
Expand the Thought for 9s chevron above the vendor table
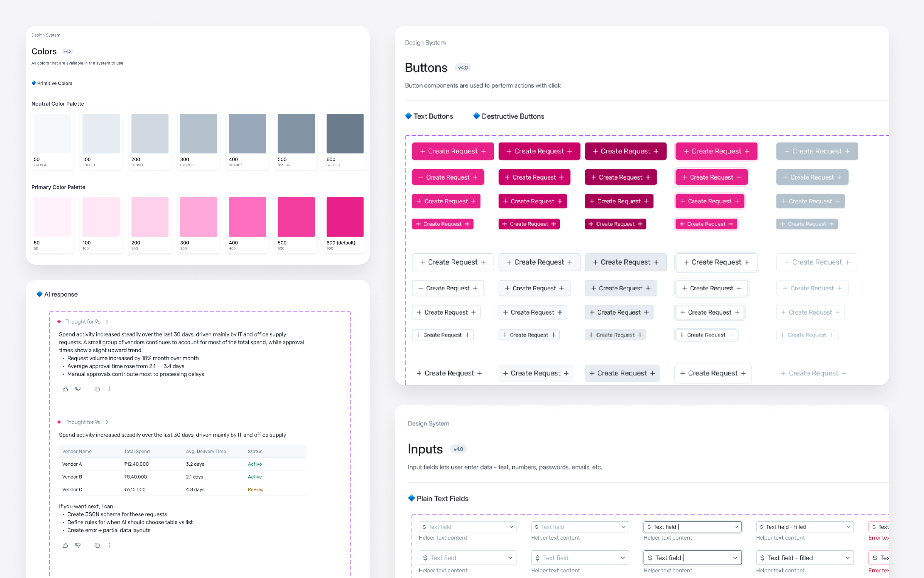click(107, 422)
